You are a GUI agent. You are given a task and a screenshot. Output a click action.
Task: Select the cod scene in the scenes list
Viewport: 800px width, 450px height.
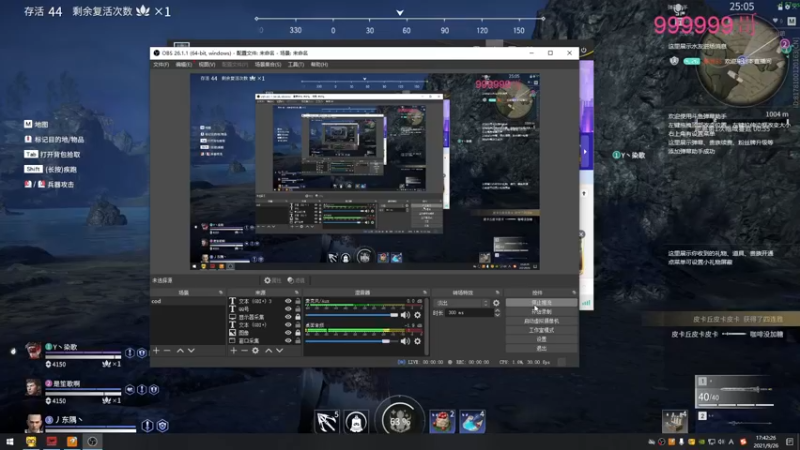(x=188, y=301)
